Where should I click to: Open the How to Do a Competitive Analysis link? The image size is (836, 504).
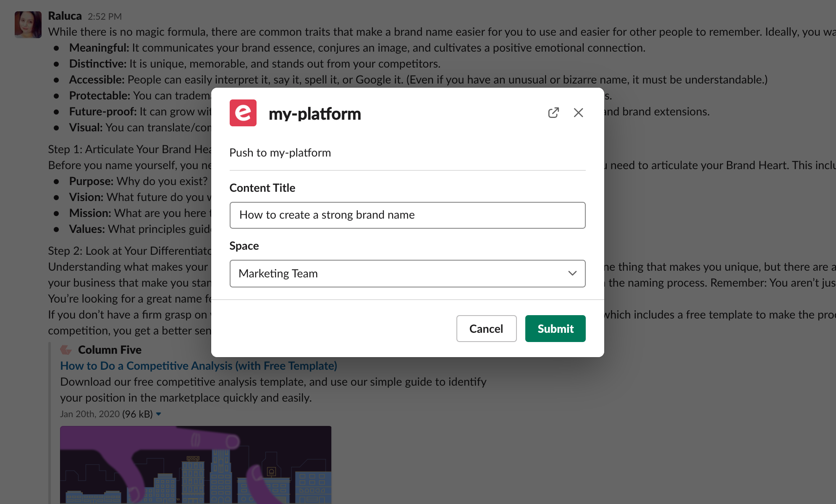pos(199,366)
